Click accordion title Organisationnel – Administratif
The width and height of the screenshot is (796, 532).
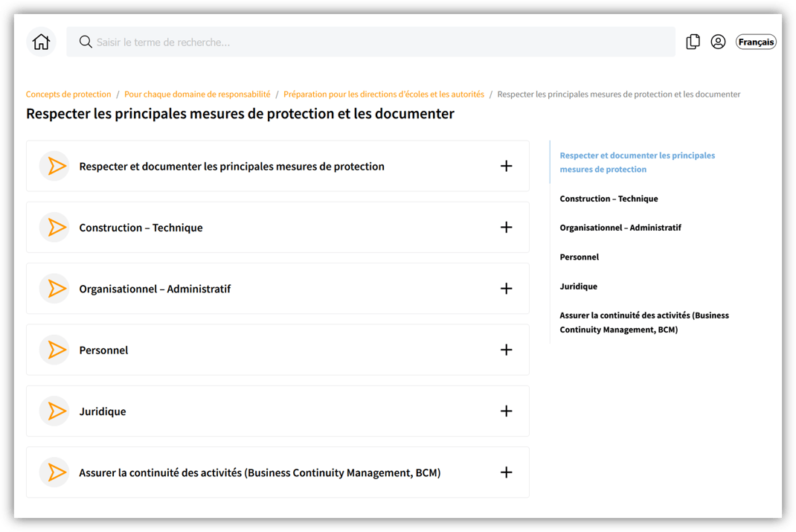[x=155, y=289]
